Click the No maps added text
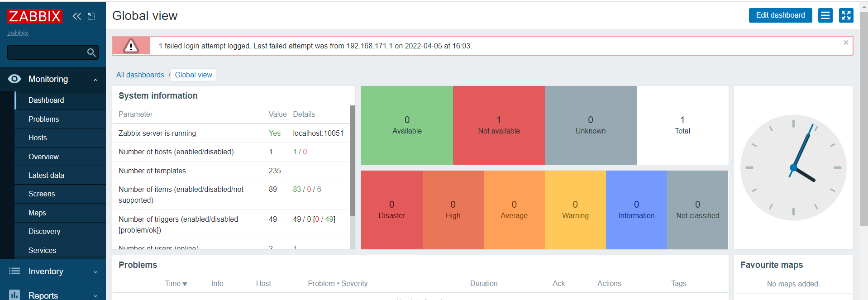The image size is (868, 300). coord(793,284)
